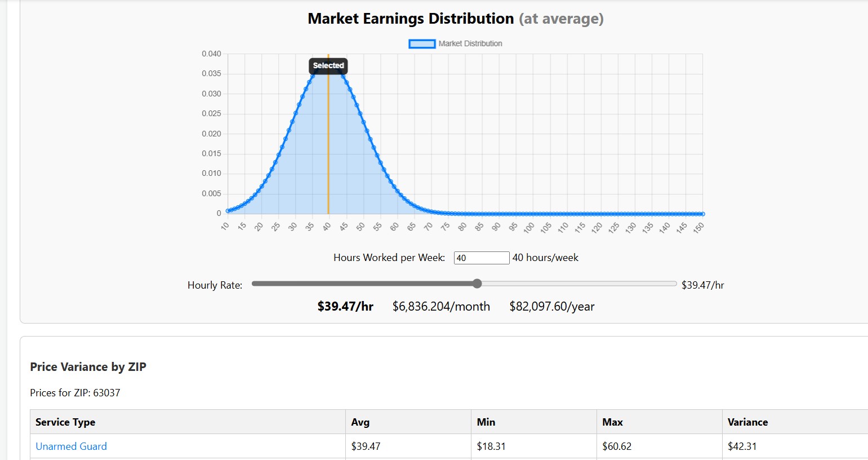Click the $60.62 Max value cell
The height and width of the screenshot is (460, 868).
(x=617, y=446)
